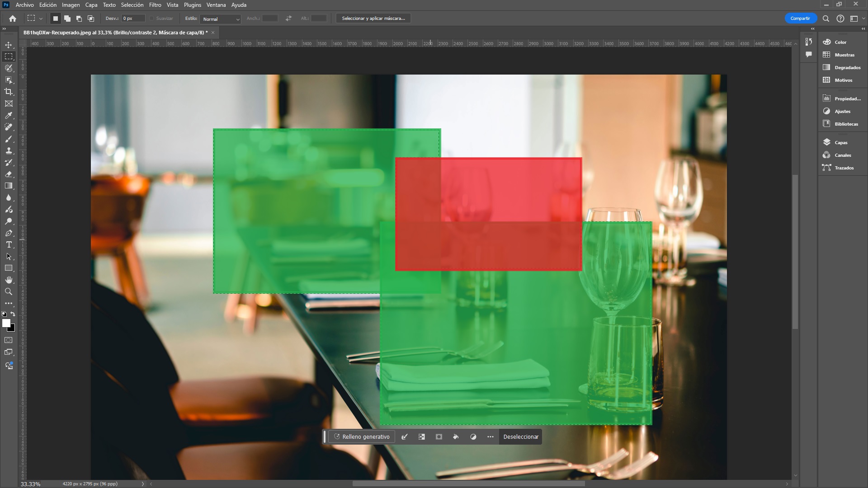Image resolution: width=868 pixels, height=488 pixels.
Task: Open the Filtro menu
Action: click(x=155, y=5)
